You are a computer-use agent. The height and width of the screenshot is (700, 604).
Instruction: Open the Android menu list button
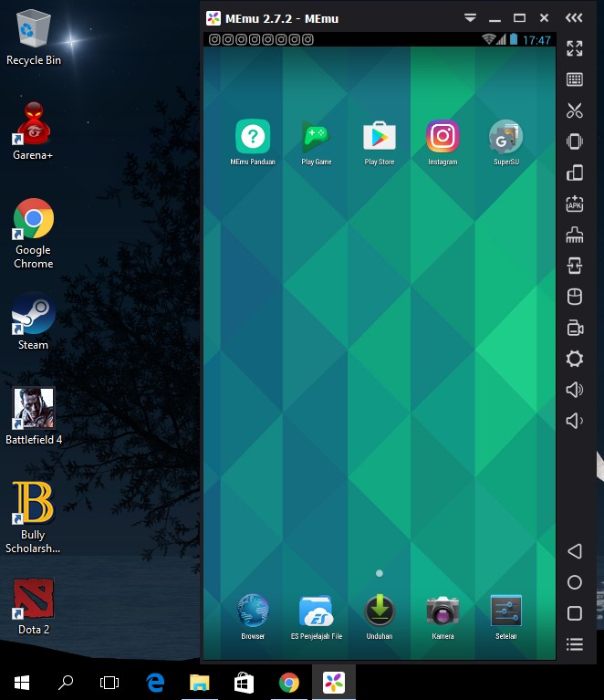pyautogui.click(x=575, y=644)
